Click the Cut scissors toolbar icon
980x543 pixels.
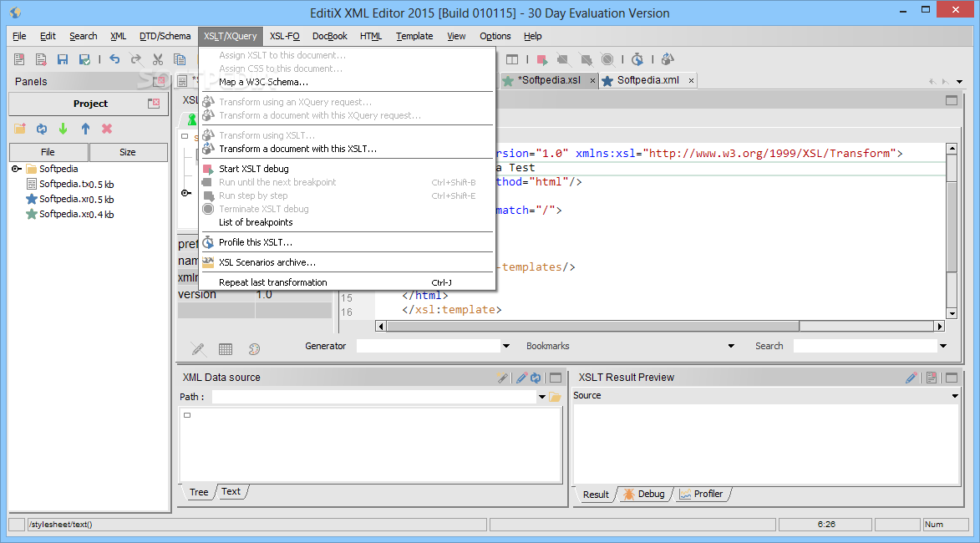coord(158,59)
